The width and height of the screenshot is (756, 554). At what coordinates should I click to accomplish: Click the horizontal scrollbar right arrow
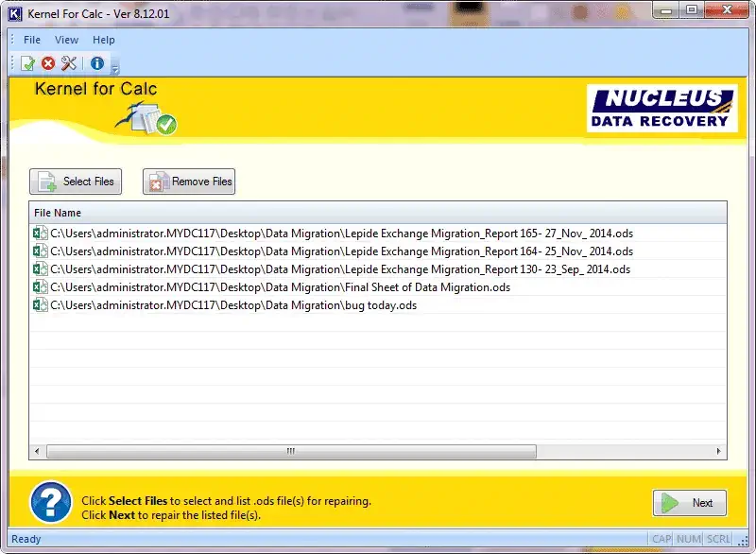pos(718,451)
